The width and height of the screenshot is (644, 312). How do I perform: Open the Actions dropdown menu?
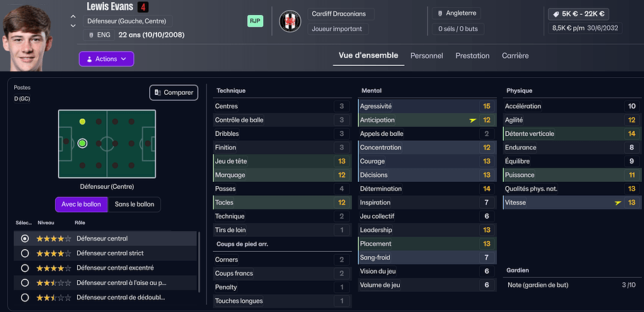[106, 59]
